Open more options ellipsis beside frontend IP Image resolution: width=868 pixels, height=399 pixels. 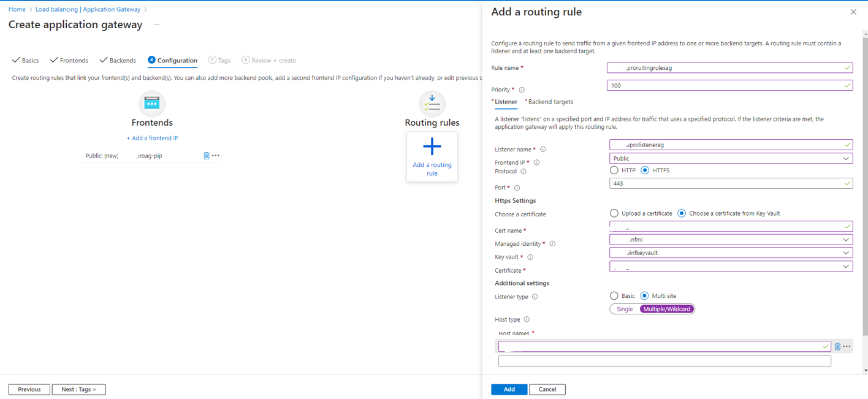point(216,156)
